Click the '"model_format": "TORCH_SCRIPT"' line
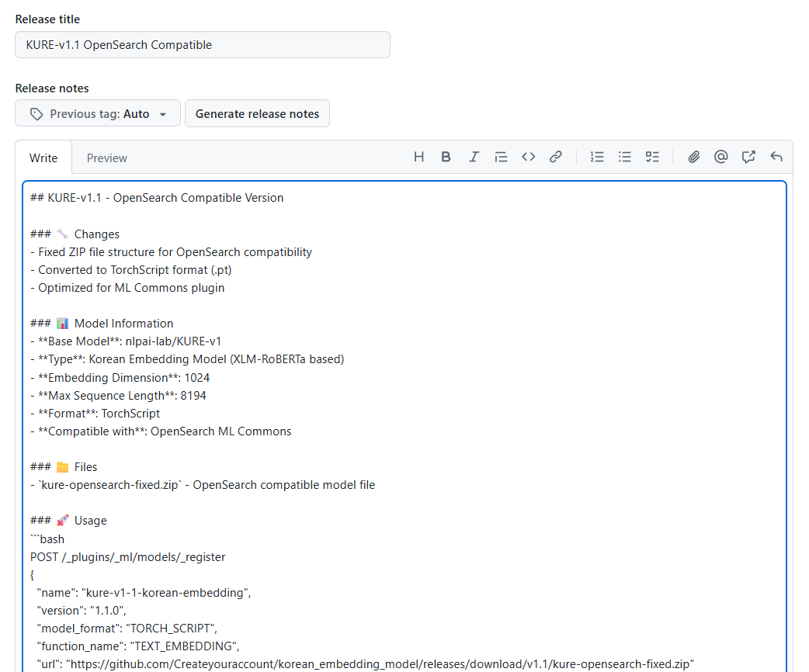 point(127,629)
